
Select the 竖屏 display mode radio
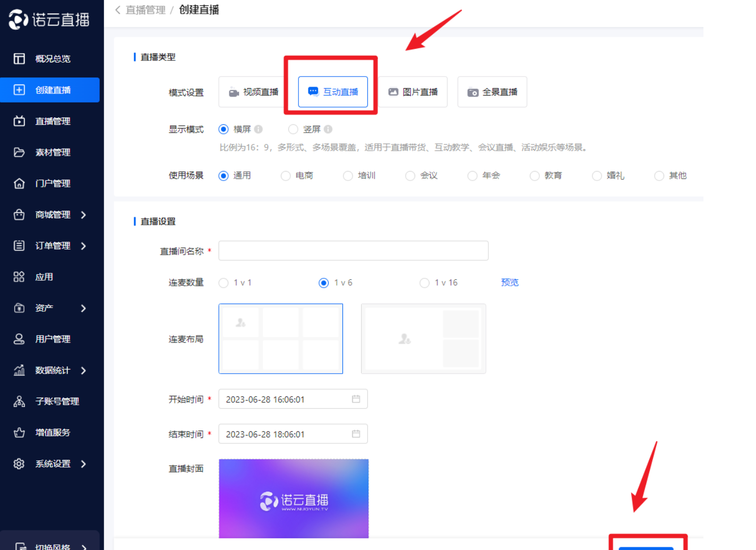[x=293, y=129]
